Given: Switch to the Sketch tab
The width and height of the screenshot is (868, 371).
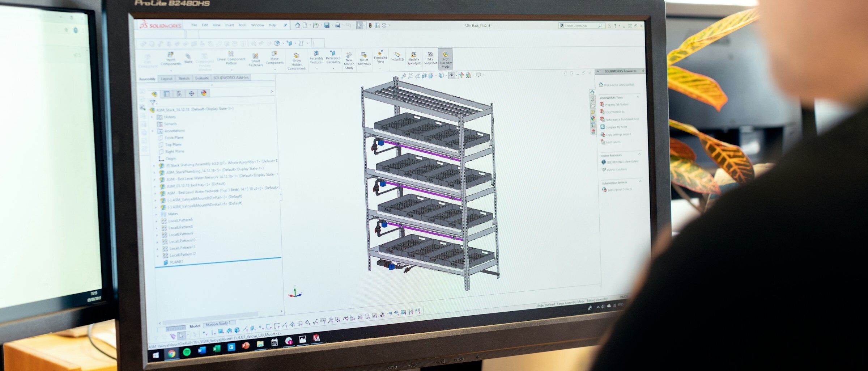Looking at the screenshot, I should point(184,78).
